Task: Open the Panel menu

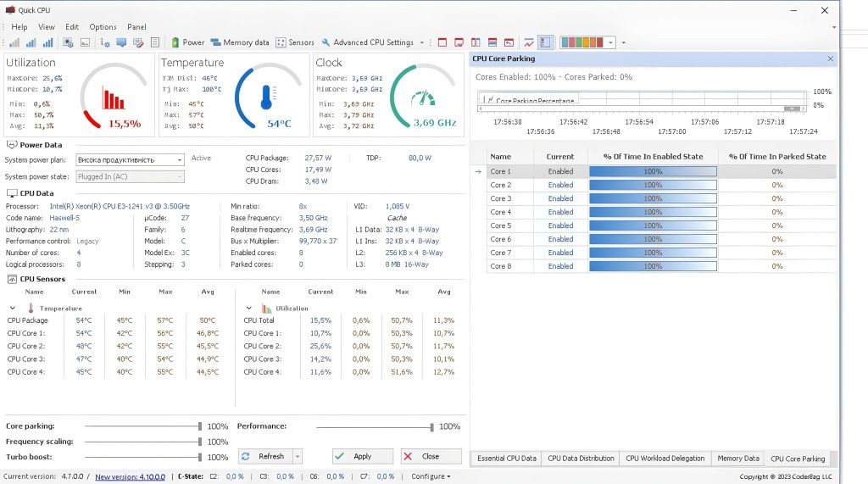Action: 136,26
